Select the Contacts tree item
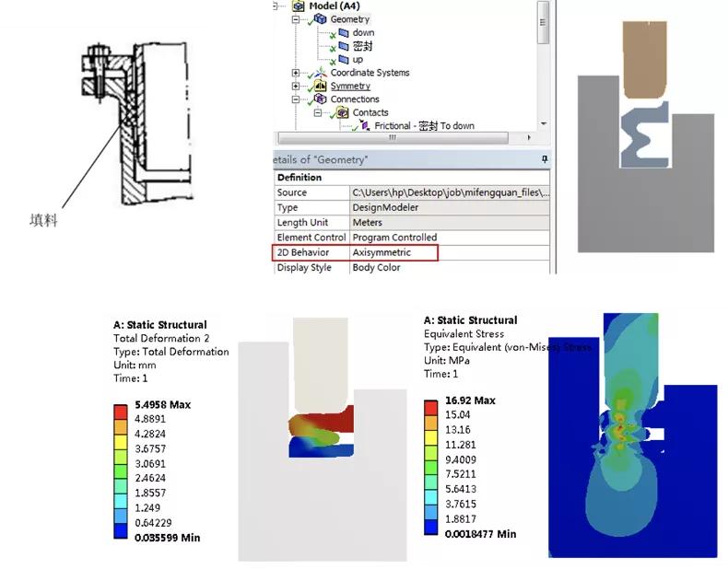The image size is (728, 569). (370, 112)
